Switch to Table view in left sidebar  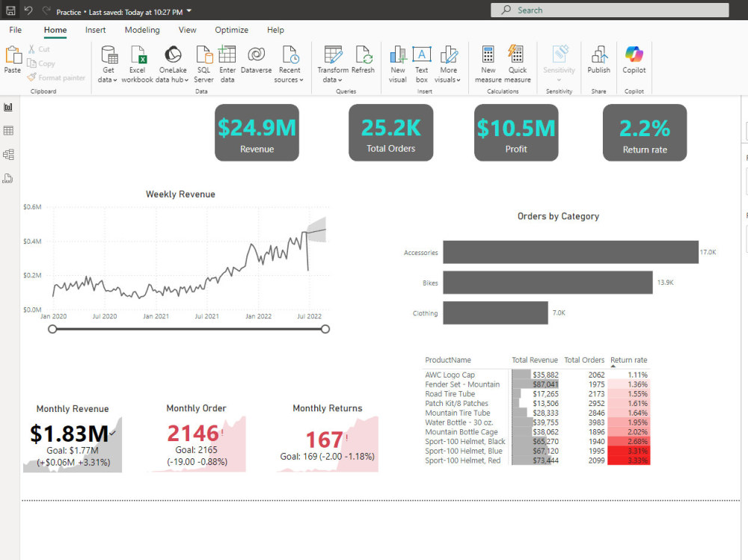point(9,130)
